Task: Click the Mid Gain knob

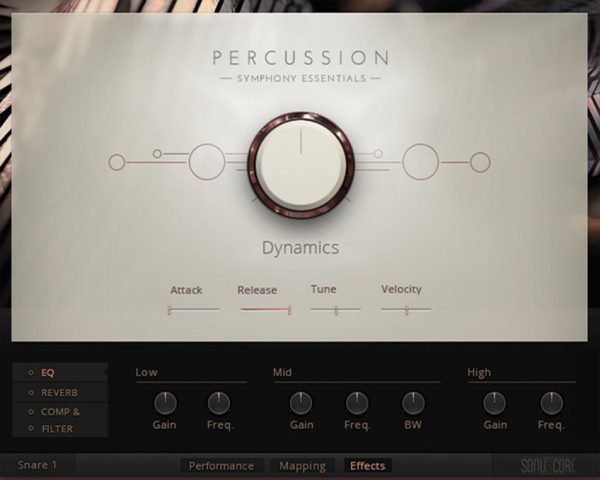Action: tap(301, 403)
